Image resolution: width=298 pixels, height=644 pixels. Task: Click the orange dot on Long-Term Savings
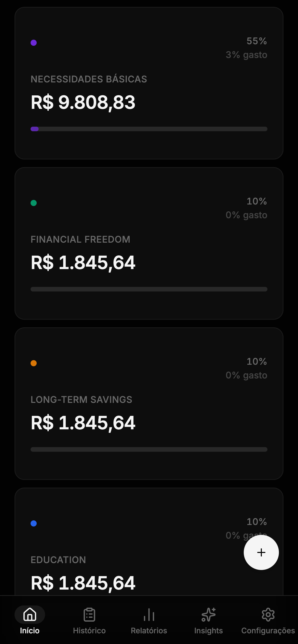[x=34, y=363]
